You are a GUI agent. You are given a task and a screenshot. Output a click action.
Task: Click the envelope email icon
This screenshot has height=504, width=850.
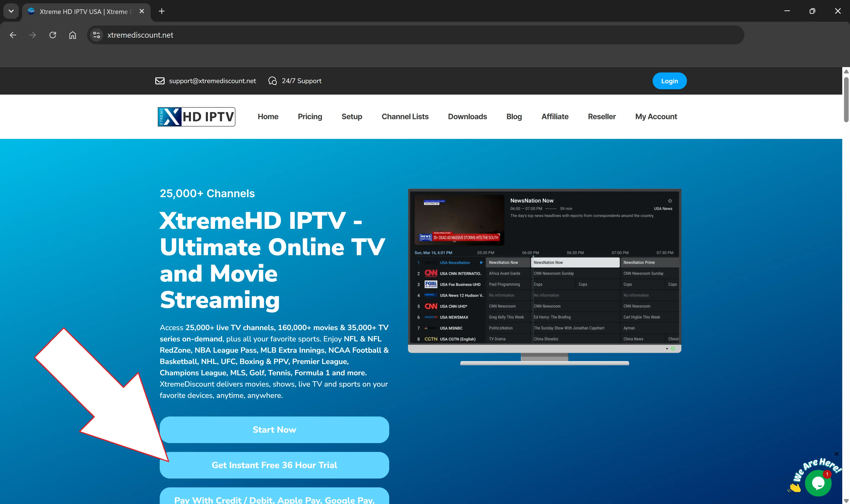click(x=159, y=81)
